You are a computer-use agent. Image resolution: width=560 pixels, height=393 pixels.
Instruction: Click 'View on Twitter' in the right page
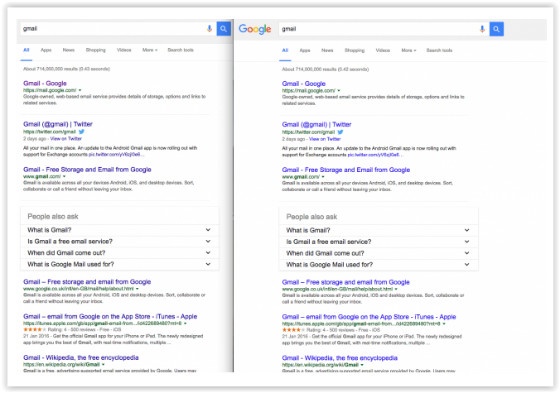325,139
